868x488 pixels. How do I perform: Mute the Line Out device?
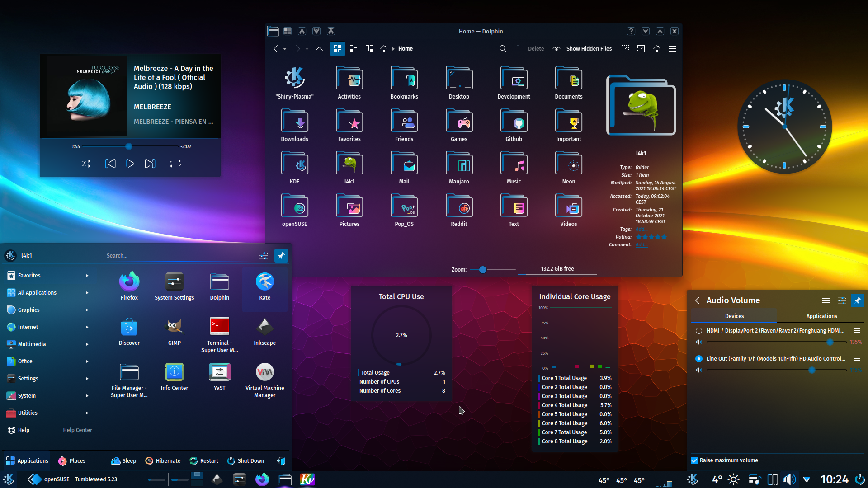pyautogui.click(x=699, y=370)
